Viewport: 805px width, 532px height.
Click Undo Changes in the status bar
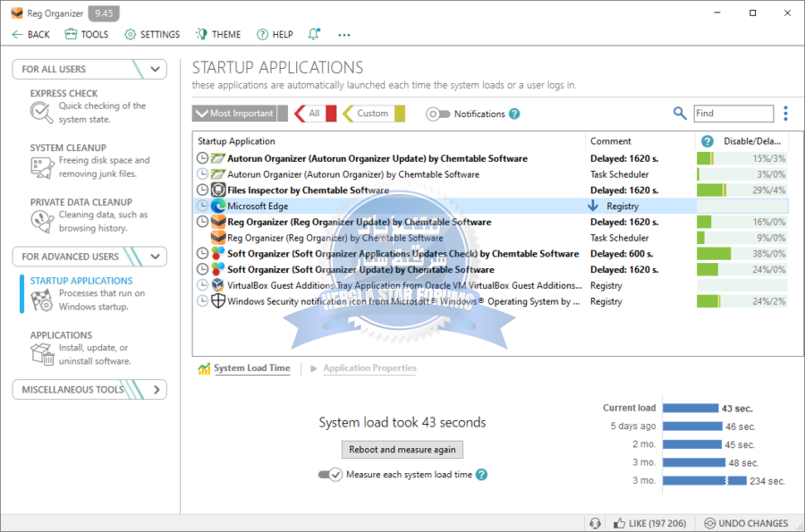747,523
